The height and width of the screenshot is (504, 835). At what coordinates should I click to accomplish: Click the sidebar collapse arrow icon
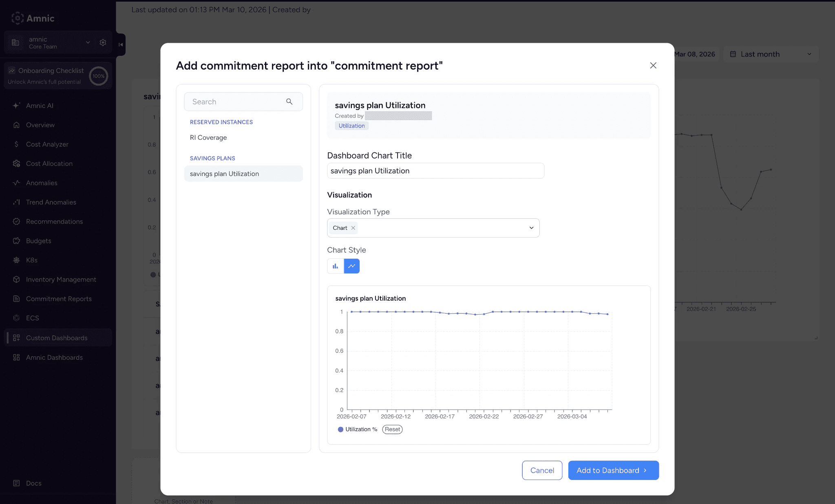(x=121, y=44)
